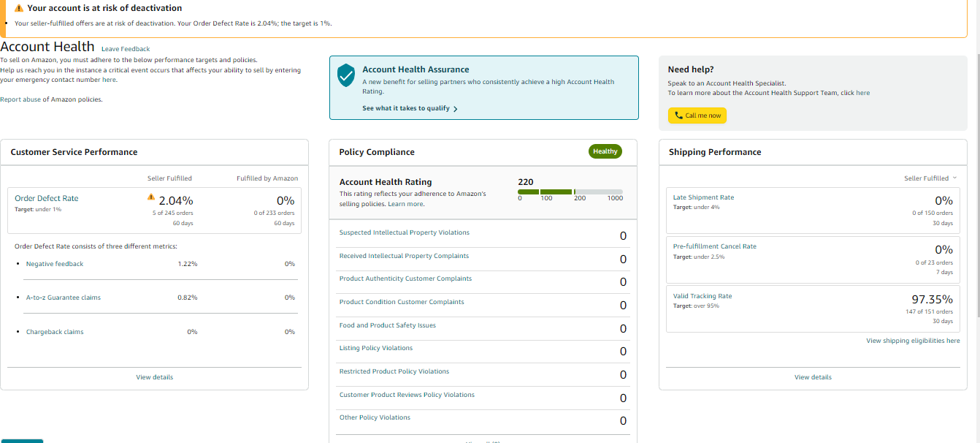980x443 pixels.
Task: Click the '0 of 233 orders' text
Action: 275,213
